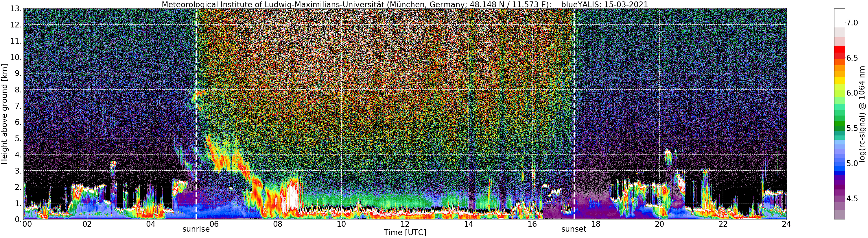The image size is (868, 238).
Task: Click the dashed sunrise marker line
Action: pos(196,114)
